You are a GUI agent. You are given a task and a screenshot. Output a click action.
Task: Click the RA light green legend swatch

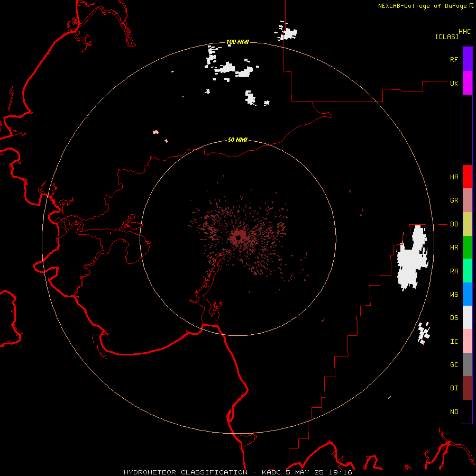pyautogui.click(x=467, y=271)
